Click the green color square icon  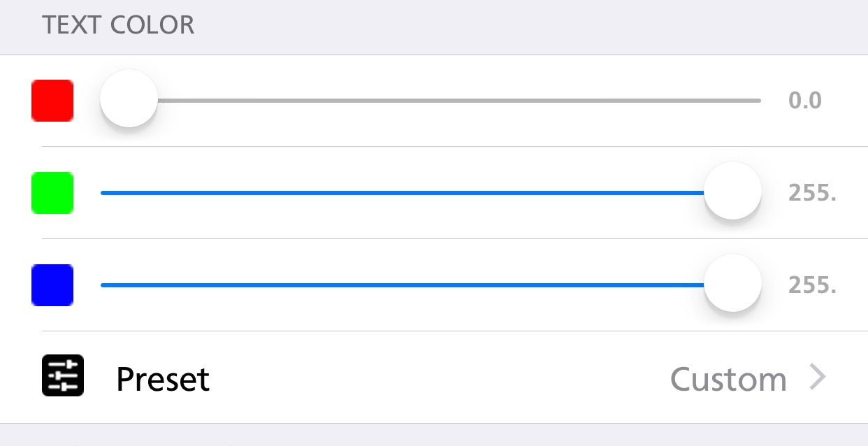click(52, 193)
